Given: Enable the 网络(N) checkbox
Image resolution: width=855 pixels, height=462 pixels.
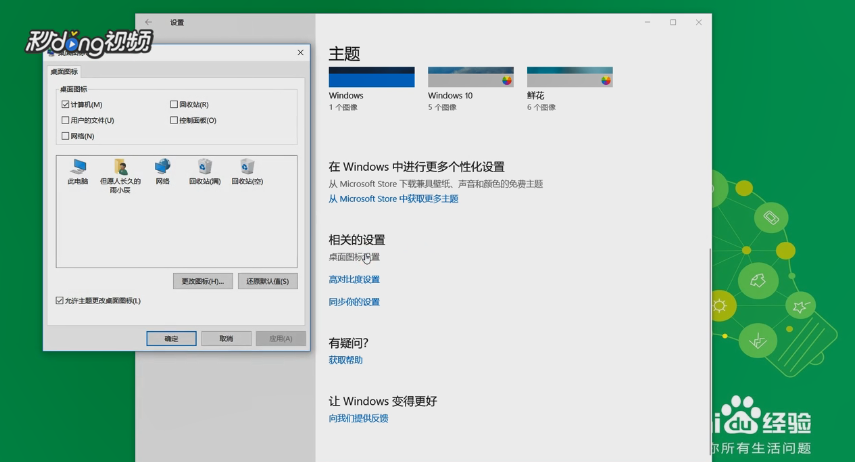Looking at the screenshot, I should 65,136.
